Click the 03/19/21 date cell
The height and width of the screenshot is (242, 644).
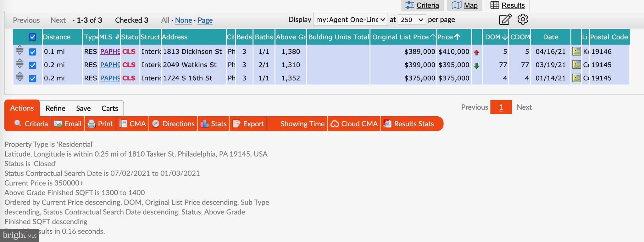[551, 65]
